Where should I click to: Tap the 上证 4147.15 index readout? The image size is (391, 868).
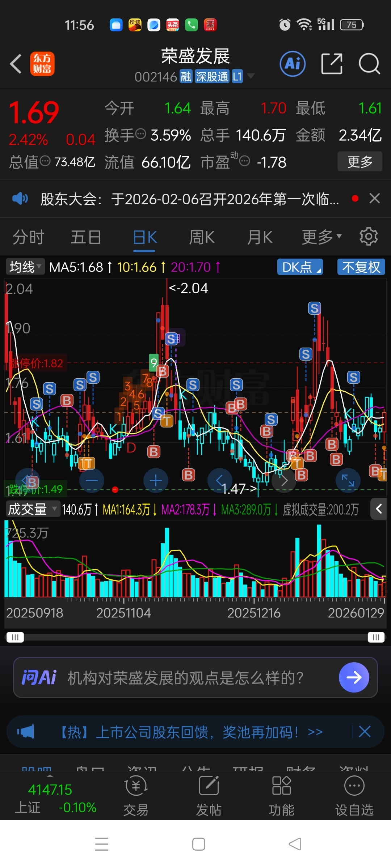tap(50, 789)
